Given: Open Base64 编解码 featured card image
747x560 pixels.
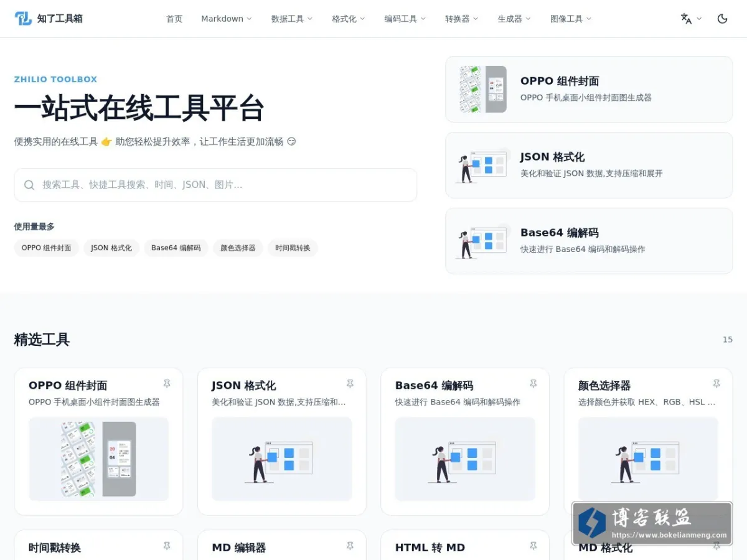Looking at the screenshot, I should click(x=465, y=459).
